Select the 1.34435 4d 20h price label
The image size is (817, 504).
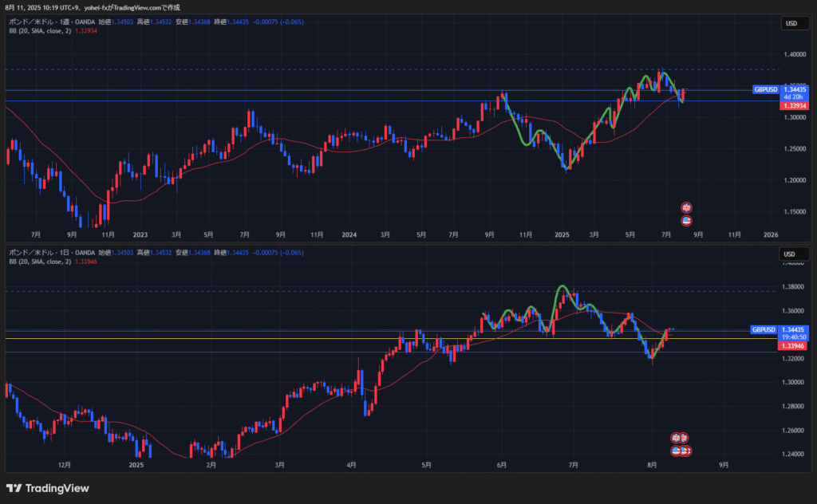(794, 93)
